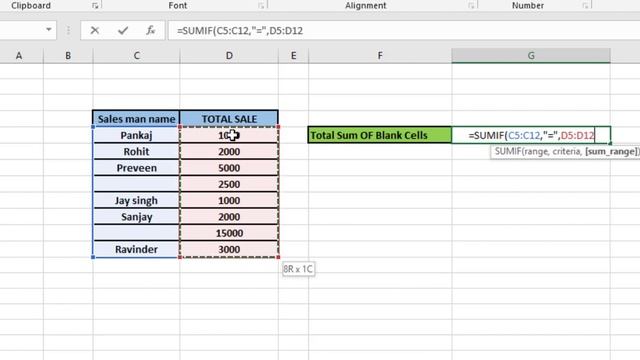Click the blank name cell beside 15000
The width and height of the screenshot is (640, 360).
[x=136, y=233]
